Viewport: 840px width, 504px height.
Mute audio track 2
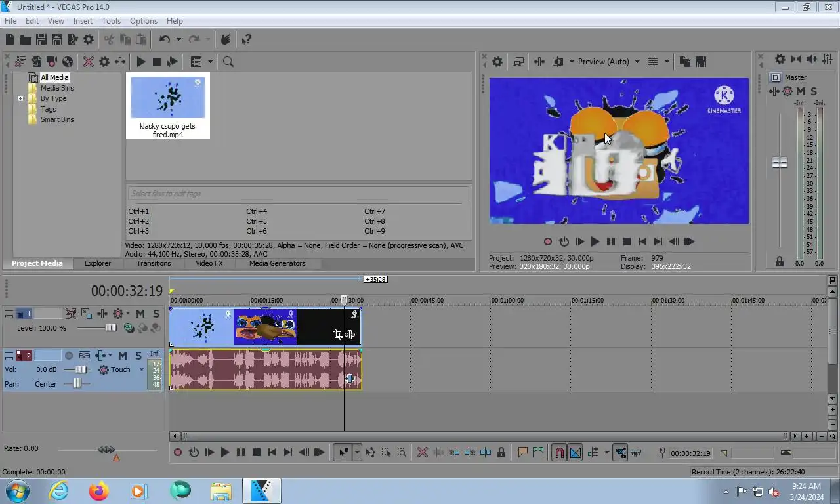click(123, 356)
